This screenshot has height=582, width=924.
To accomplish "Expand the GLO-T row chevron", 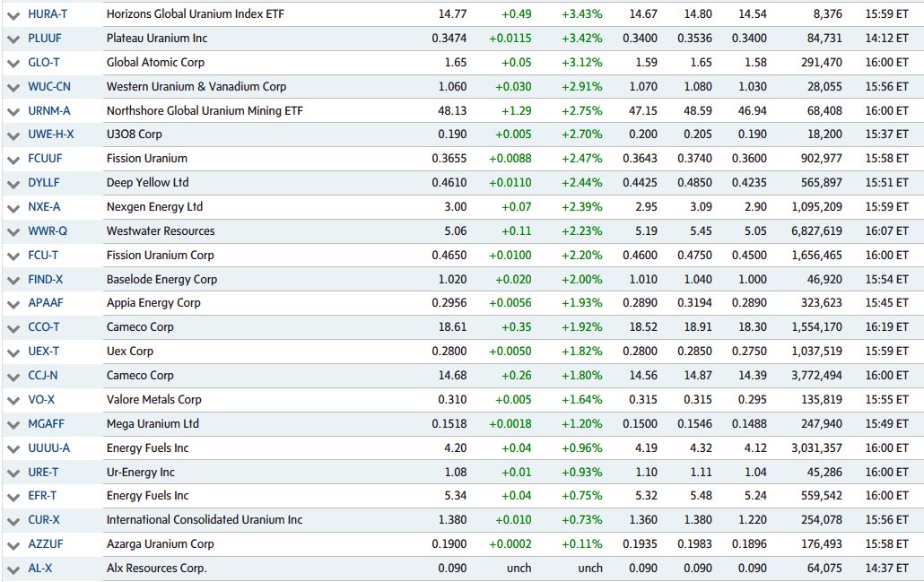I will point(13,64).
